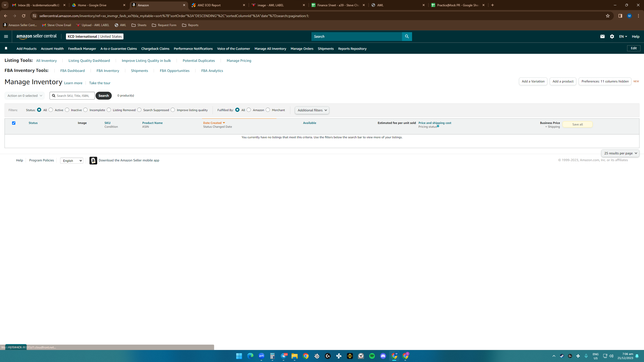Open Preferences: 11 columns hidden

click(x=605, y=81)
